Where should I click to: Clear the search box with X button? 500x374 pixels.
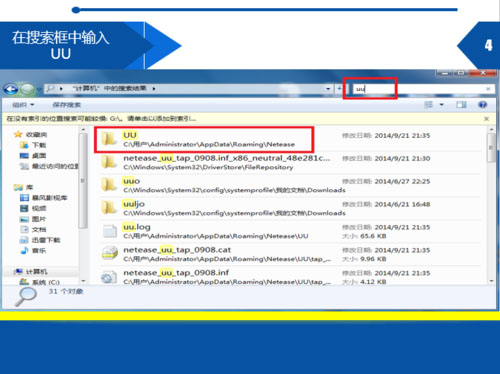(x=488, y=89)
